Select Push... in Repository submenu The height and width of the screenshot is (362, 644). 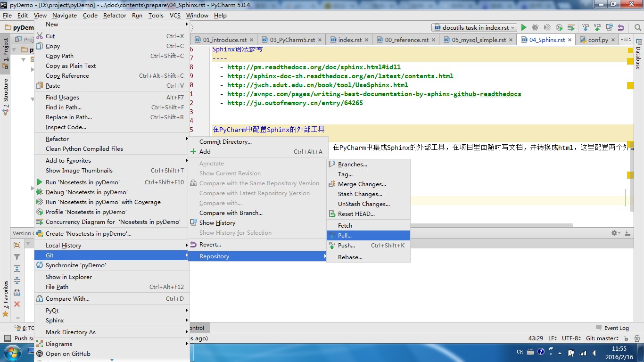[368, 246]
